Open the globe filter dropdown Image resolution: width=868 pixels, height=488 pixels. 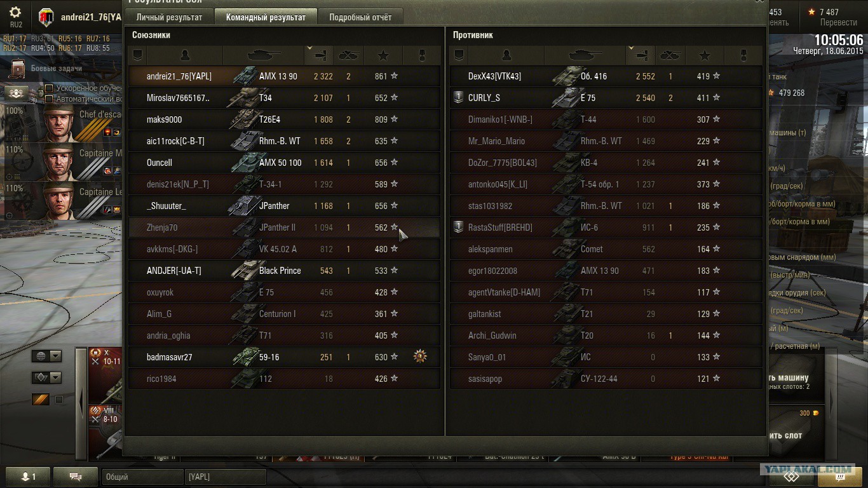(46, 356)
